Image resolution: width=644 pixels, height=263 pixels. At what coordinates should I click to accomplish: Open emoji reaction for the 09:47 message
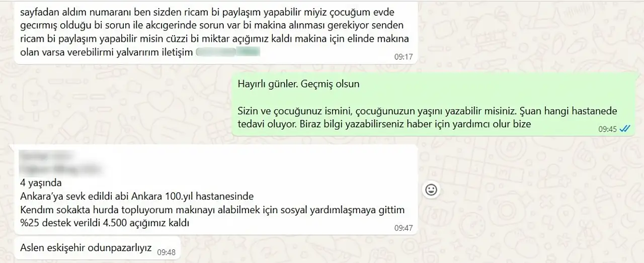coord(431,190)
